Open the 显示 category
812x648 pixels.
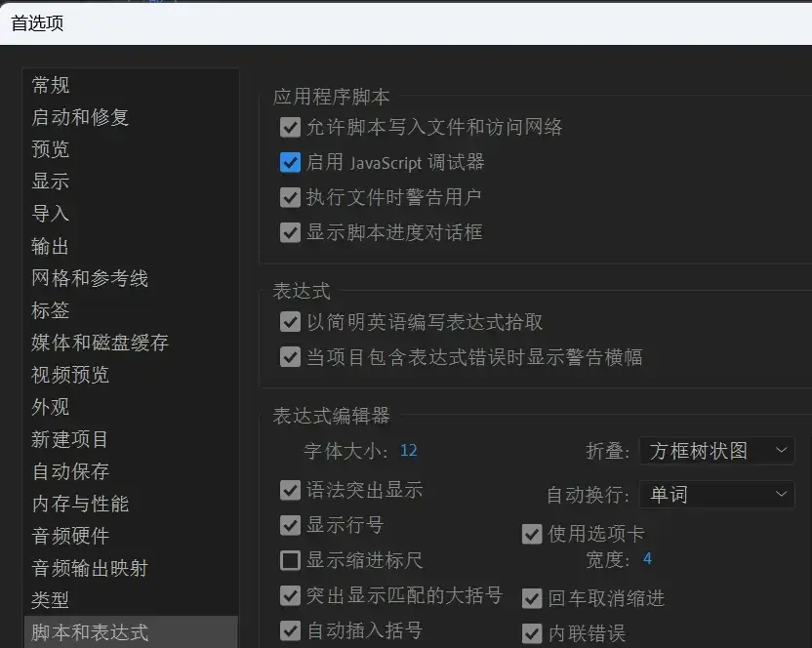[x=50, y=182]
